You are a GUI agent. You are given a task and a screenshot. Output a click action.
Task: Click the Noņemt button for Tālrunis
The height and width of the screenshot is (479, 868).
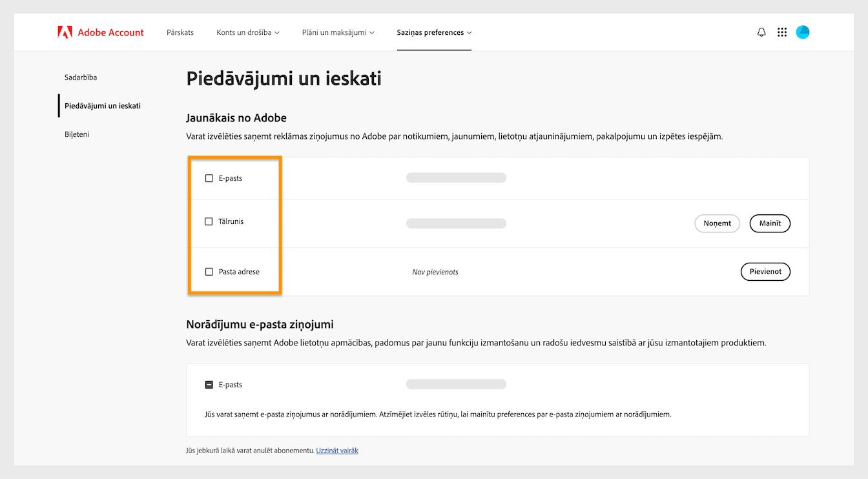[717, 223]
